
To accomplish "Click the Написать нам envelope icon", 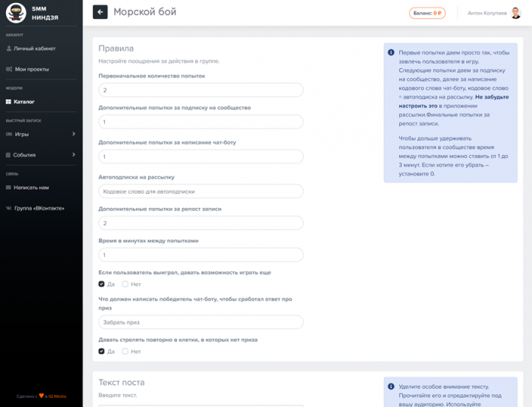I will (x=8, y=187).
